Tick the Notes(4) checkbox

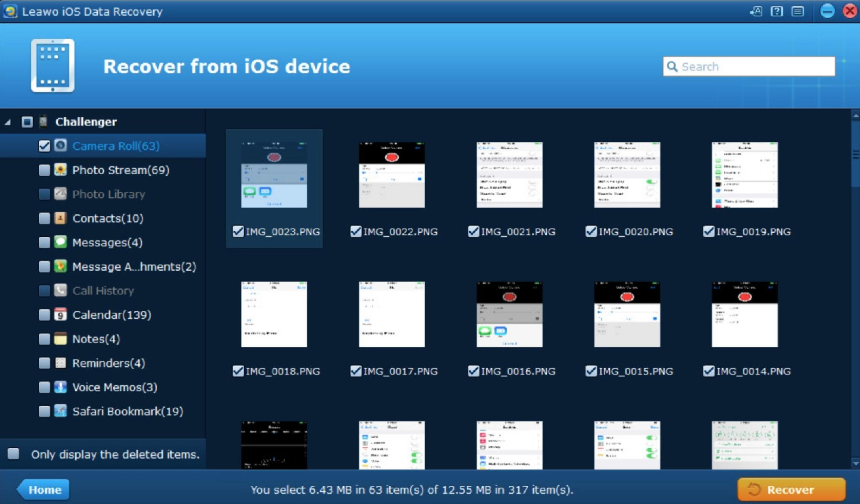point(44,339)
